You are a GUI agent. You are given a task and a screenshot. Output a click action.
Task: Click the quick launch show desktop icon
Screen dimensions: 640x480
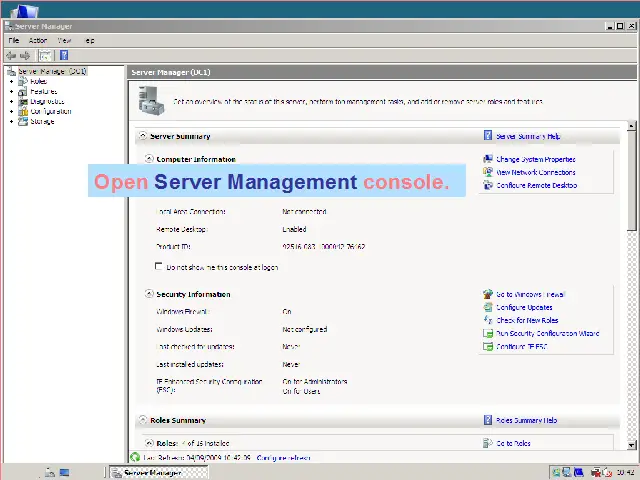click(x=64, y=472)
